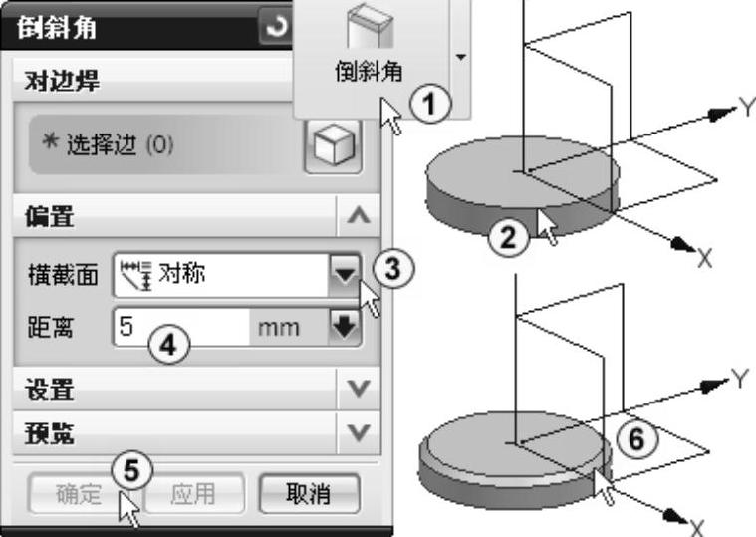
Task: Click the reset icon in dialog title
Action: (x=276, y=27)
